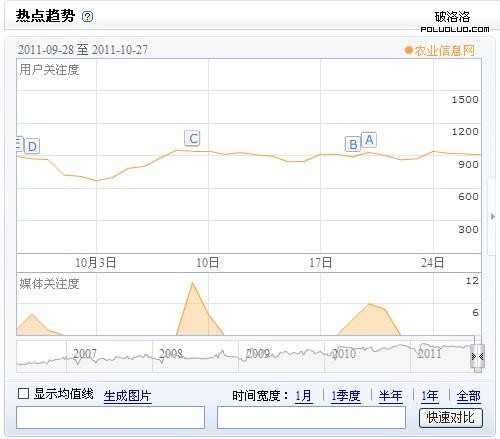This screenshot has width=500, height=439.
Task: Select the partially visible marker E
Action: point(19,144)
